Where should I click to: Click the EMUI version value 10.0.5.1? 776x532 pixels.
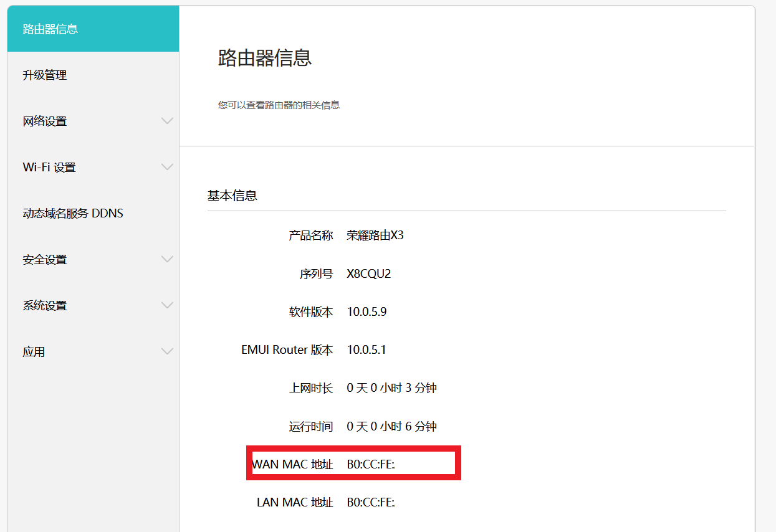click(366, 350)
